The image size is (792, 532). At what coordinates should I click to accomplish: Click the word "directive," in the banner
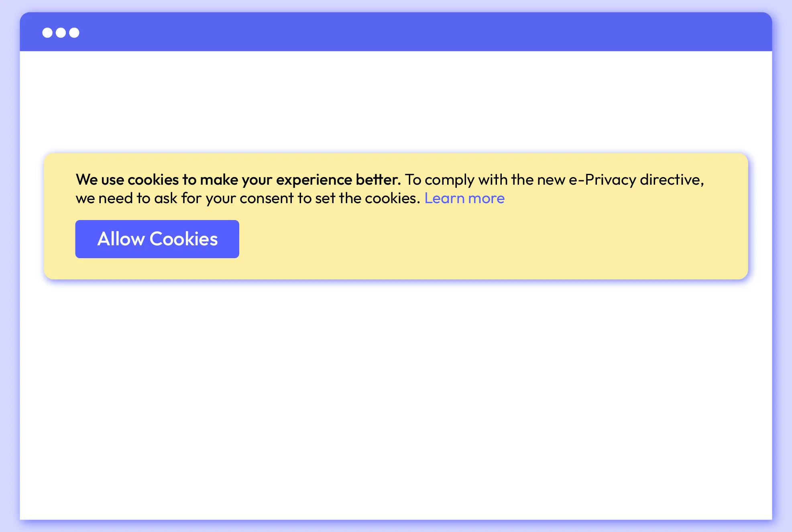[672, 180]
